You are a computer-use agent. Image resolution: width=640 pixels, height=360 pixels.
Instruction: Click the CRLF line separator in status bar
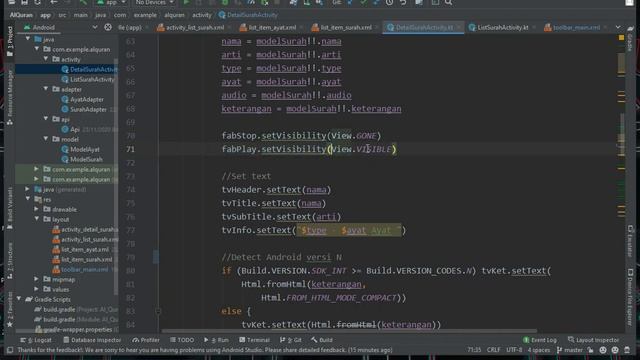[493, 350]
